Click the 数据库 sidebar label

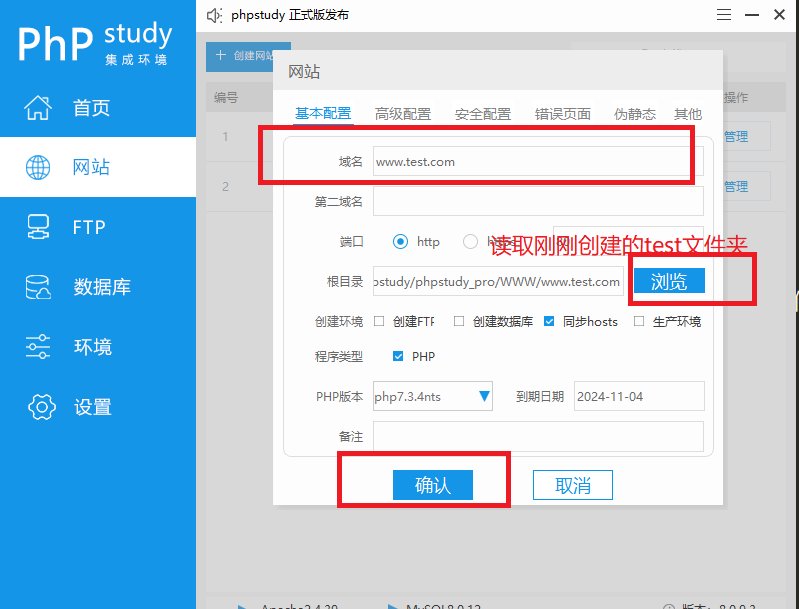click(x=102, y=287)
